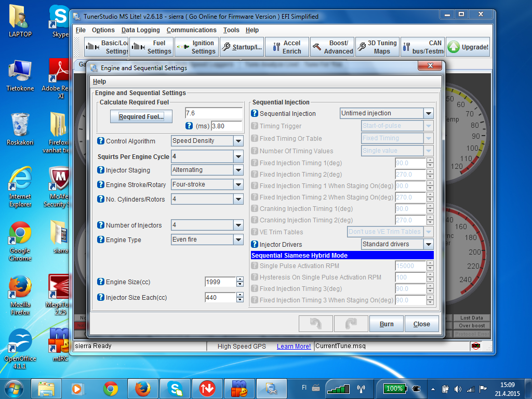Open the Help menu in settings dialog
532x399 pixels.
tap(99, 82)
